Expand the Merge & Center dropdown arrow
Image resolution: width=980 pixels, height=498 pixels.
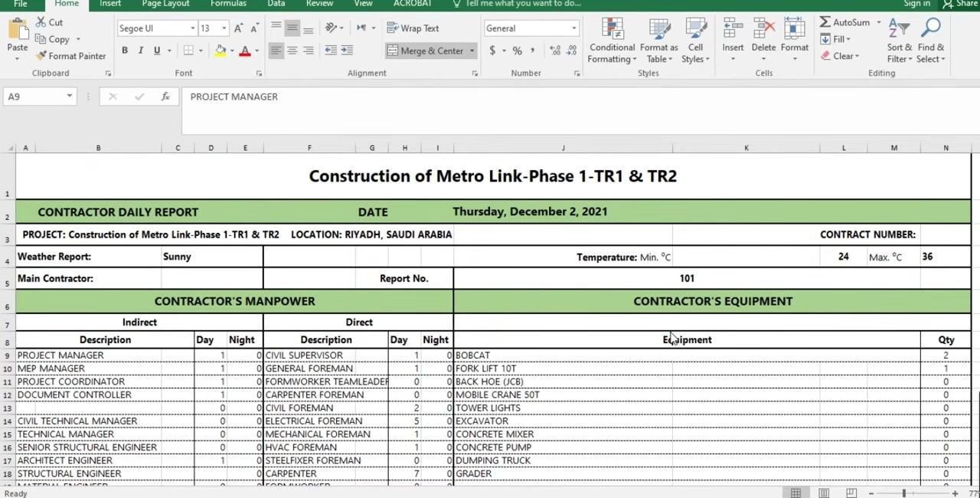(472, 51)
